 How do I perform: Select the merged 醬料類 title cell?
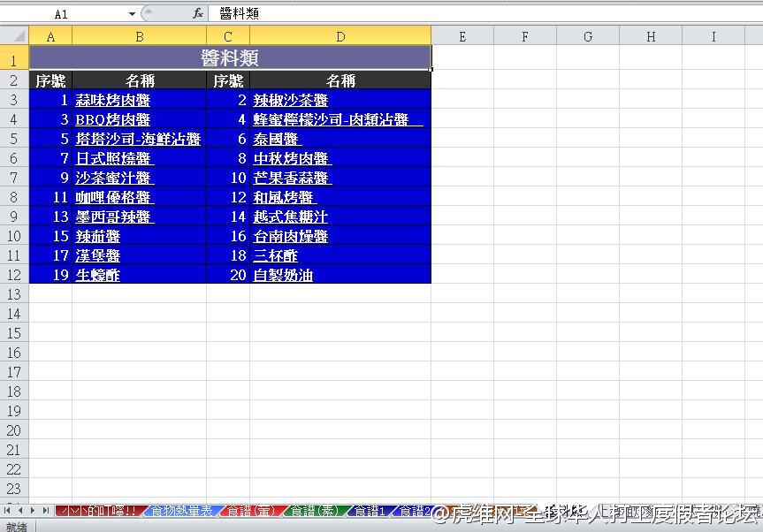pos(230,57)
